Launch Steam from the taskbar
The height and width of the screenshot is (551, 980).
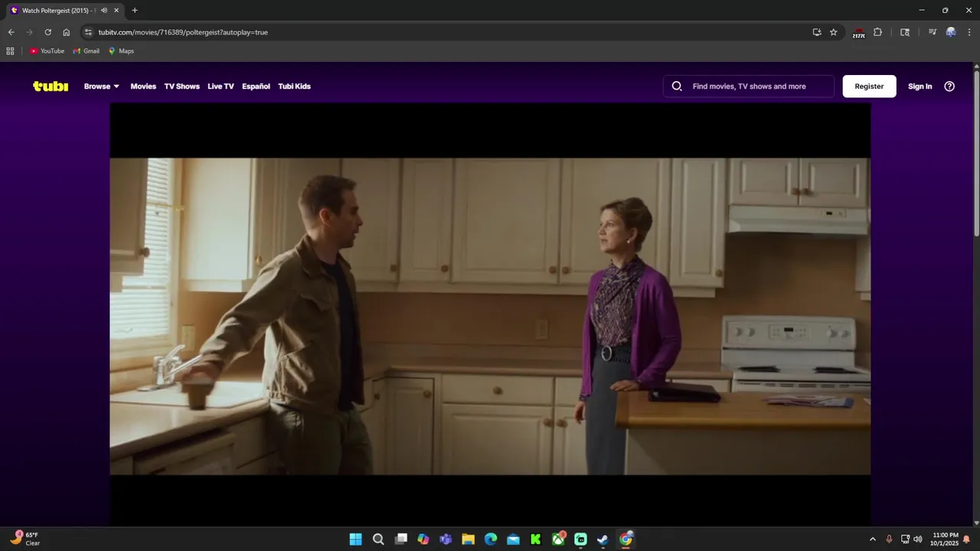(603, 540)
